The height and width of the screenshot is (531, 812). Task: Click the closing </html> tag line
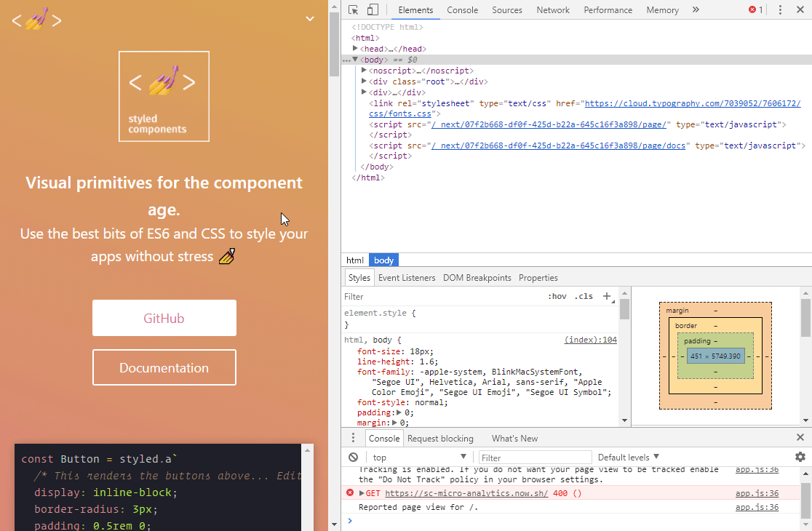point(367,177)
